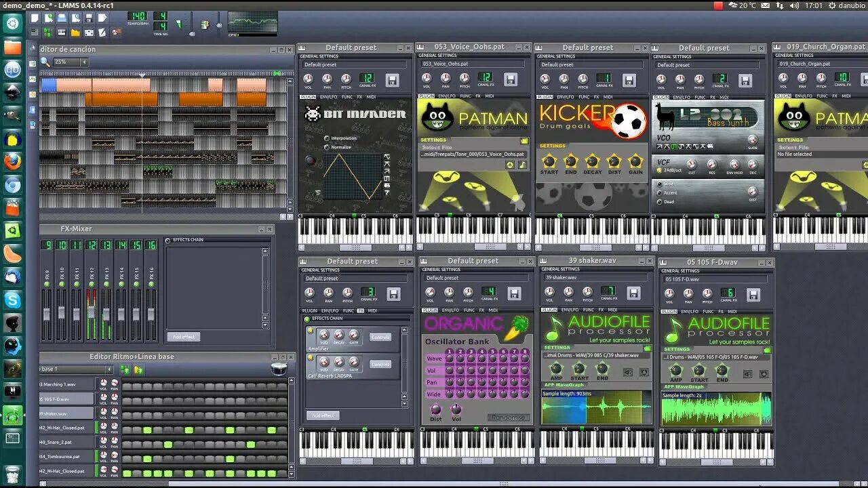Enable Normalize in Bit Invader
Viewport: 868px width, 488px height.
point(327,147)
